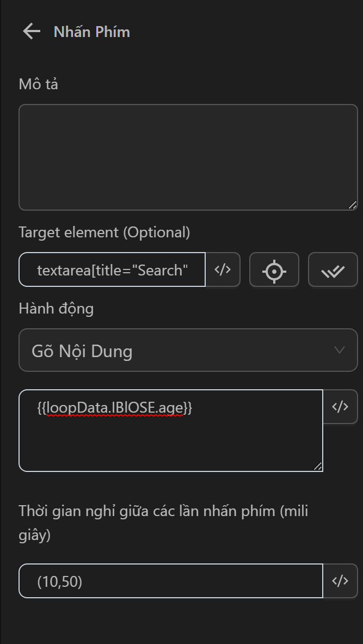Click the code icon beside the loopData text area
Image resolution: width=363 pixels, height=644 pixels.
pyautogui.click(x=340, y=407)
